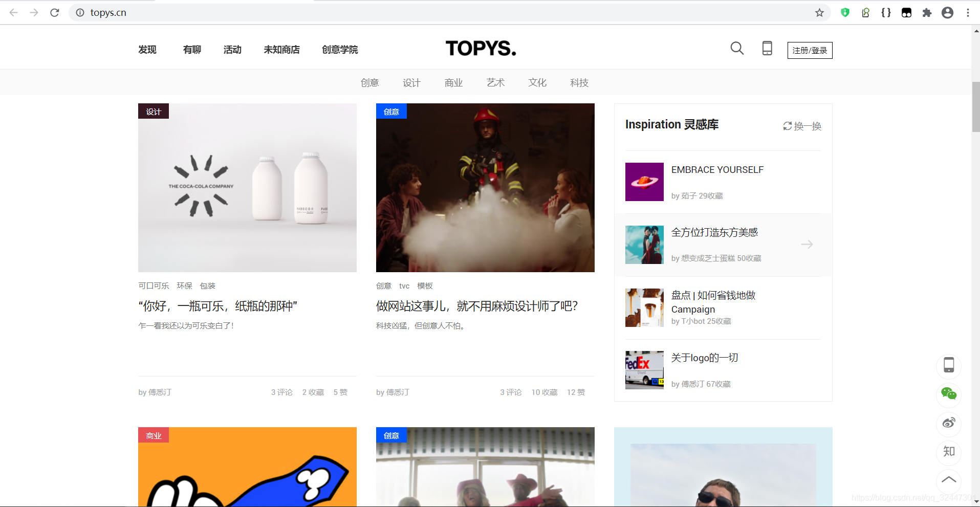Click the purple EMBRACE YOURSELF thumbnail

[x=644, y=182]
